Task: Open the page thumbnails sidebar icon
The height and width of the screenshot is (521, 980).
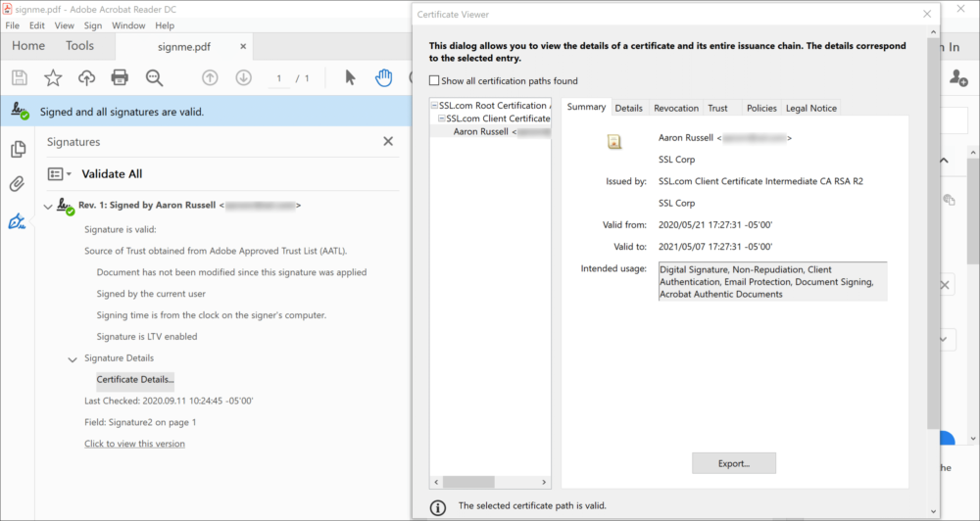Action: pyautogui.click(x=17, y=149)
